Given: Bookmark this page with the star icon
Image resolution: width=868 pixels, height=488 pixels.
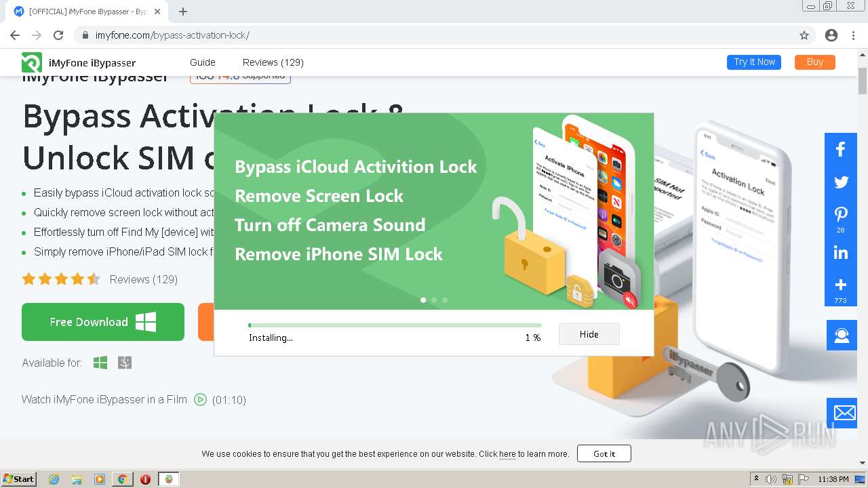Looking at the screenshot, I should [x=804, y=35].
